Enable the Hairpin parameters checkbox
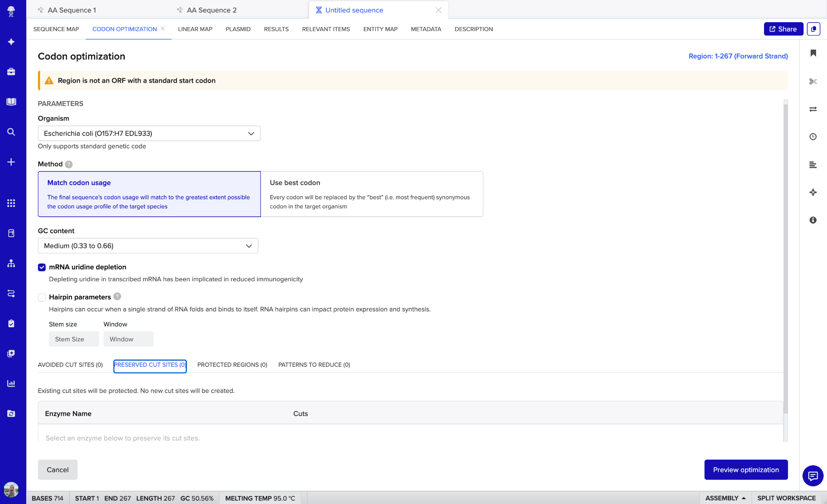This screenshot has width=827, height=504. coord(42,297)
